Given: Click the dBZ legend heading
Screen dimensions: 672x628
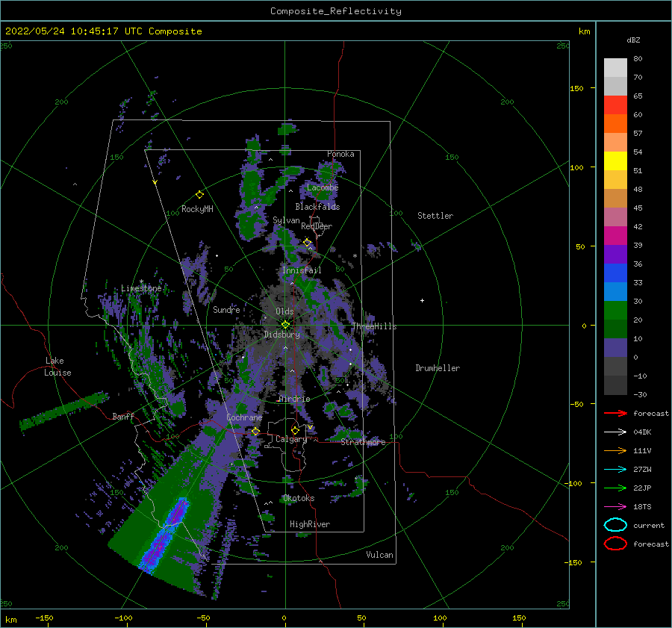Looking at the screenshot, I should tap(633, 40).
